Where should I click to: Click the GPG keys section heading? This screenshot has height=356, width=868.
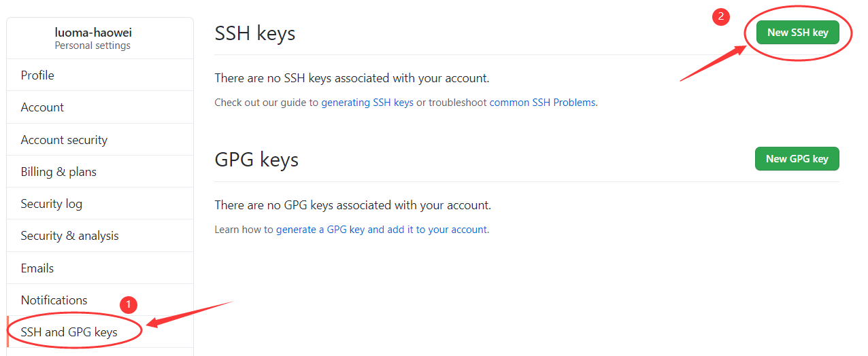coord(256,160)
